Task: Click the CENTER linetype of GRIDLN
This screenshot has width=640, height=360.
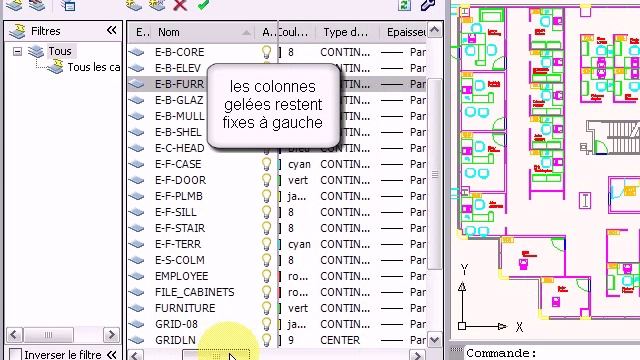Action: (x=340, y=340)
